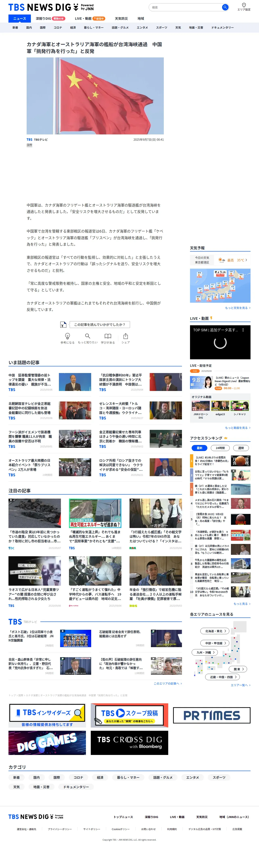259x868 pixels.
Task: Click the 話題・グルメ category pill at bottom
Action: click(163, 777)
